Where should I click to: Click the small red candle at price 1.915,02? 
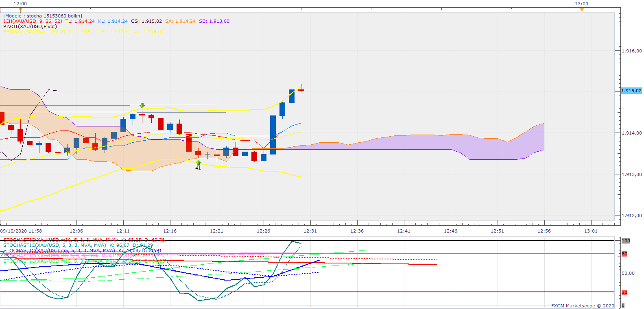[x=301, y=90]
